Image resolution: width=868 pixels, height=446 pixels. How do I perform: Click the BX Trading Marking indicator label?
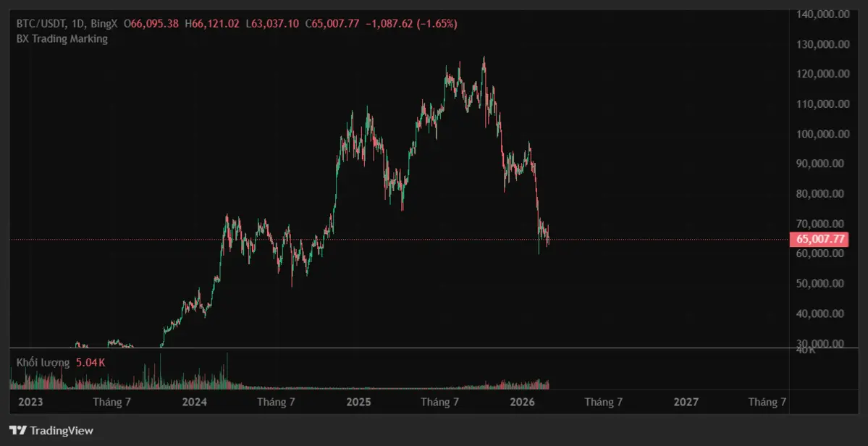(x=62, y=39)
